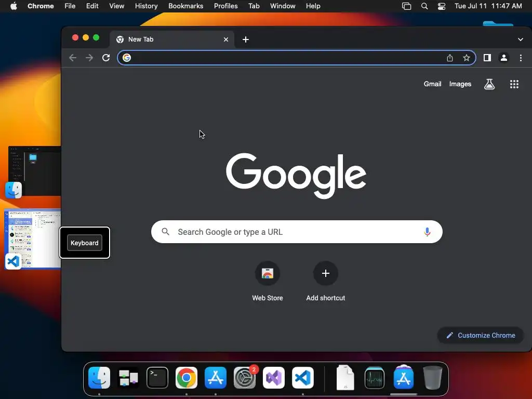Open Terminal from the Dock
532x399 pixels.
point(157,378)
